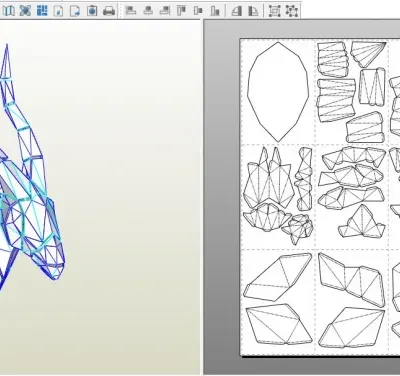
Task: Select the large leaf-shaped pattern piece
Action: point(278,92)
